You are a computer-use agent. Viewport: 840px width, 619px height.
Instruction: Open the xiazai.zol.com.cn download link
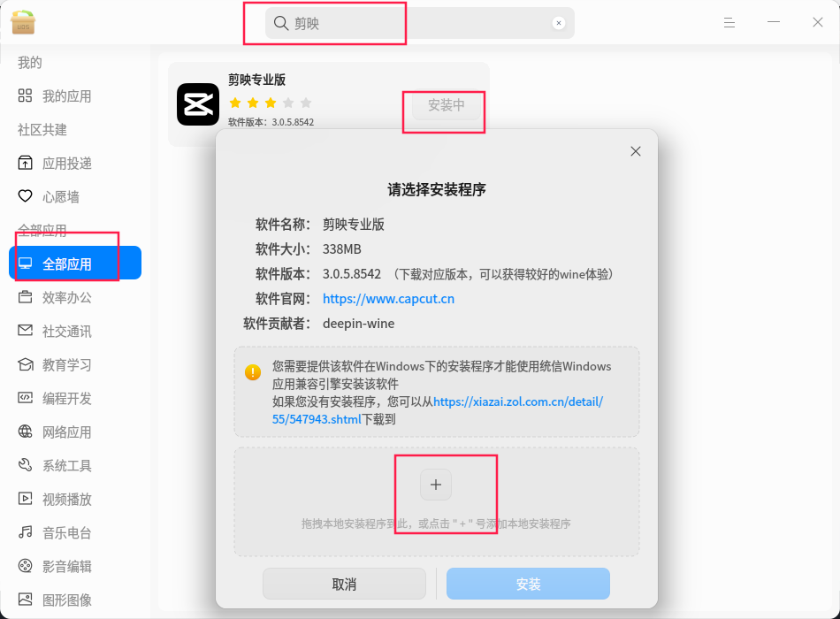pyautogui.click(x=437, y=410)
